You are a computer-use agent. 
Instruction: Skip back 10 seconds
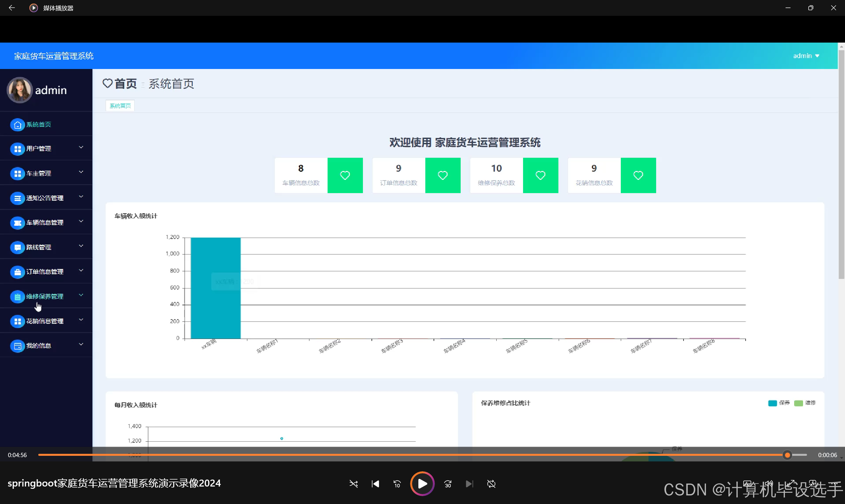point(397,484)
